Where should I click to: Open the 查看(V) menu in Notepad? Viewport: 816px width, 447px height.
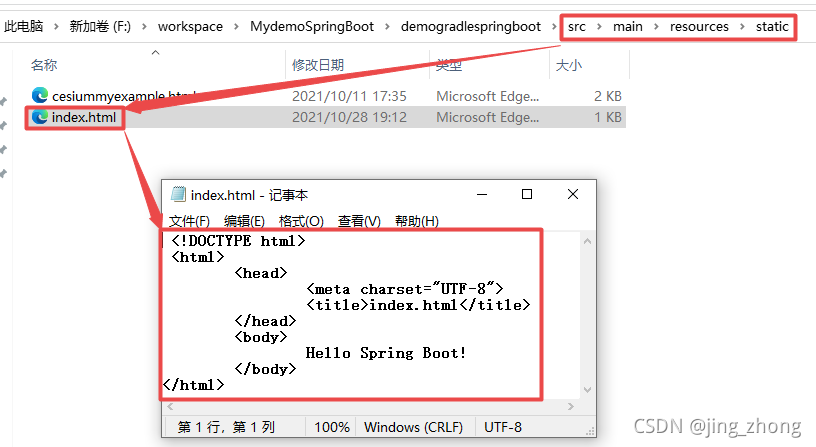pyautogui.click(x=359, y=221)
